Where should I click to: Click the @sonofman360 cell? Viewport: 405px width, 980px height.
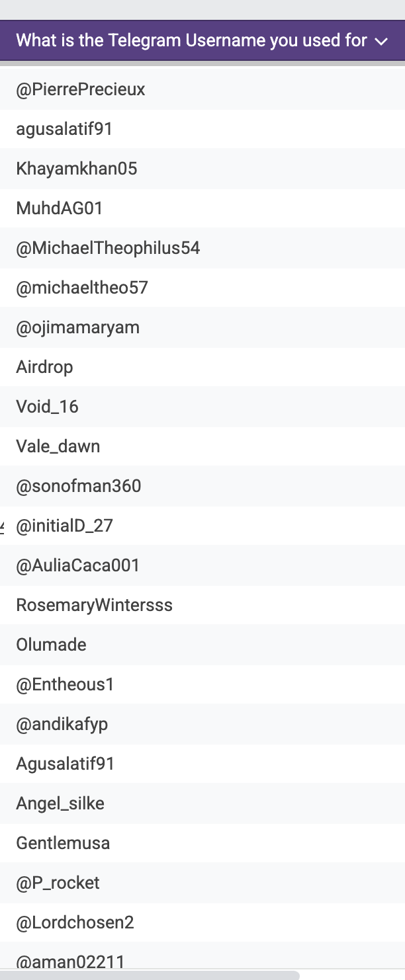point(202,486)
